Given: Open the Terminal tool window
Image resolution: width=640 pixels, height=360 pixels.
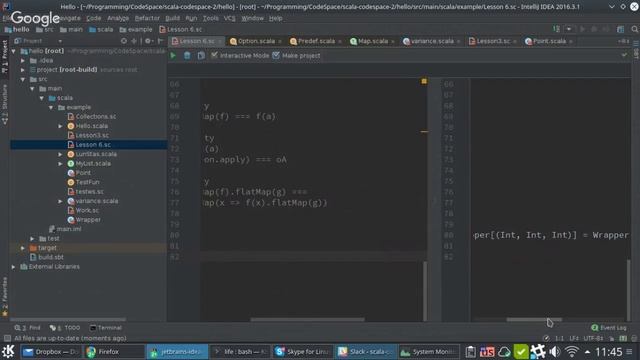Looking at the screenshot, I should (106, 328).
